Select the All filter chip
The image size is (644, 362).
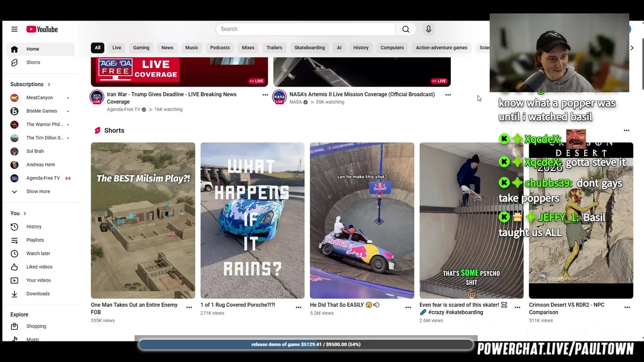(x=98, y=48)
